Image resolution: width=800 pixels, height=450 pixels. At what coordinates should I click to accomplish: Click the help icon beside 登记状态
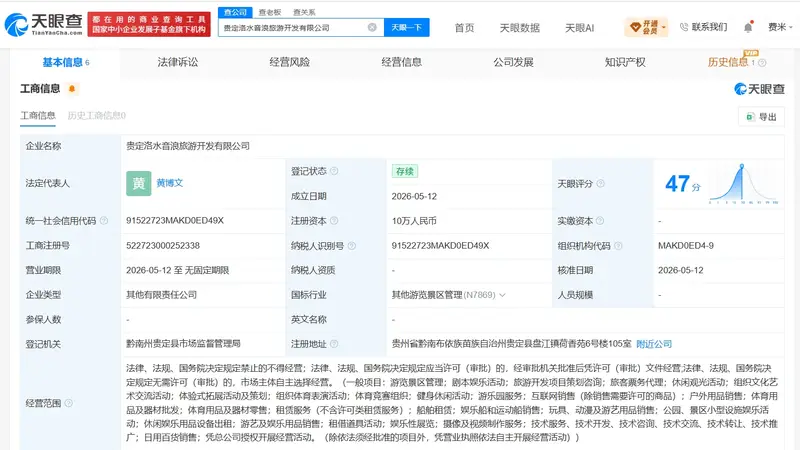(334, 171)
